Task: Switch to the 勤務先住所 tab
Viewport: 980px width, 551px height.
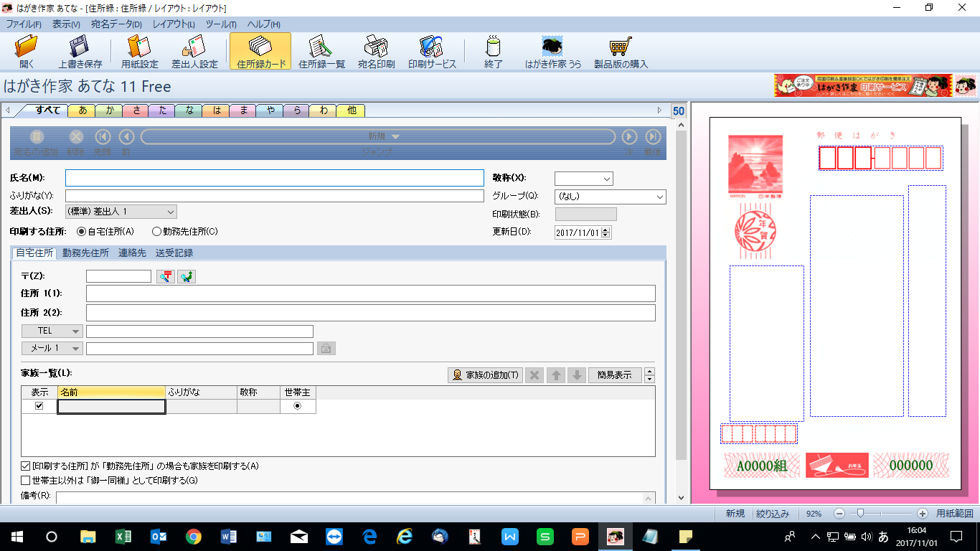Action: click(85, 253)
